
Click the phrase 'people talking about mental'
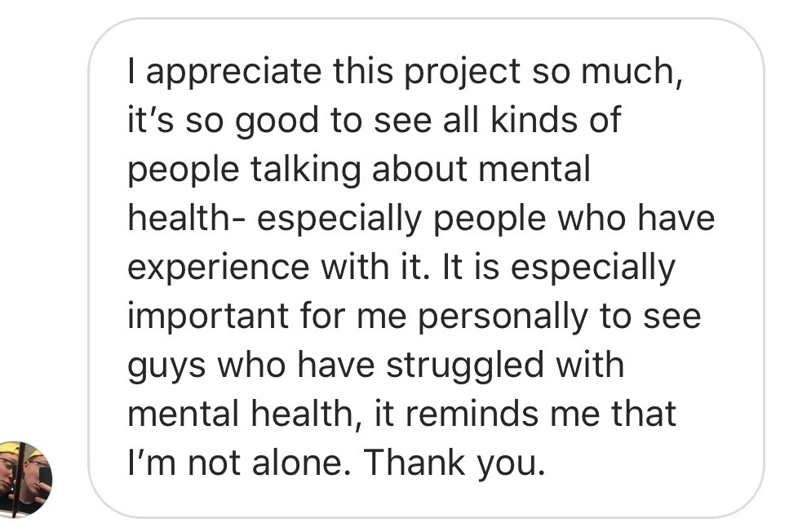[x=359, y=171]
